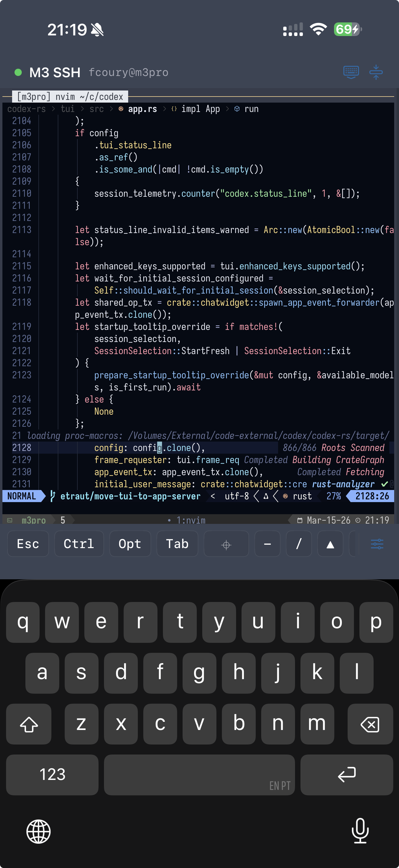This screenshot has height=868, width=399.
Task: Toggle the shift key on keyboard
Action: click(29, 724)
